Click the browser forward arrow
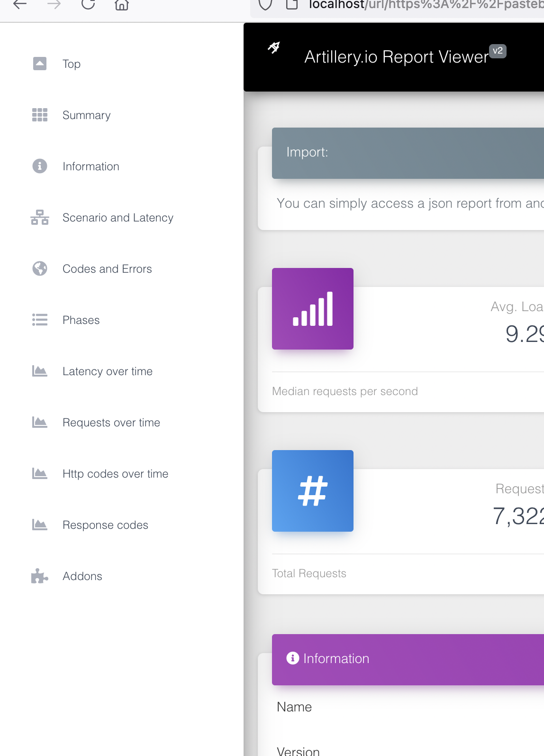 coord(54,5)
